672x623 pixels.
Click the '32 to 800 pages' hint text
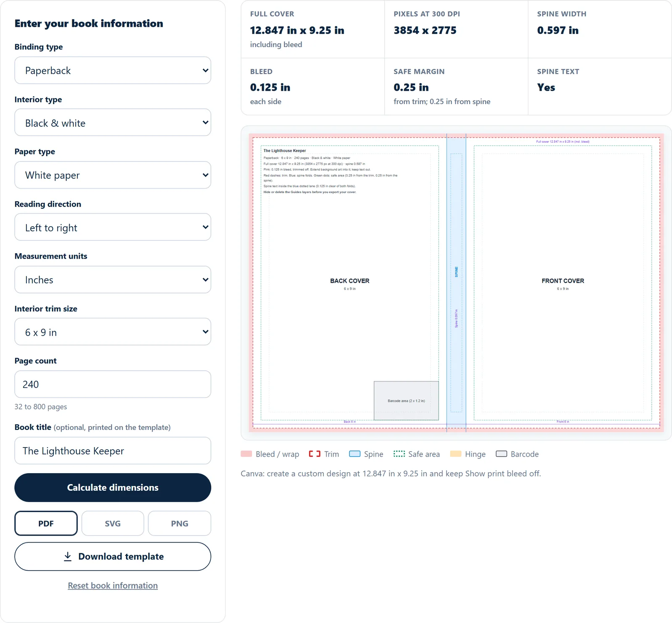(41, 406)
